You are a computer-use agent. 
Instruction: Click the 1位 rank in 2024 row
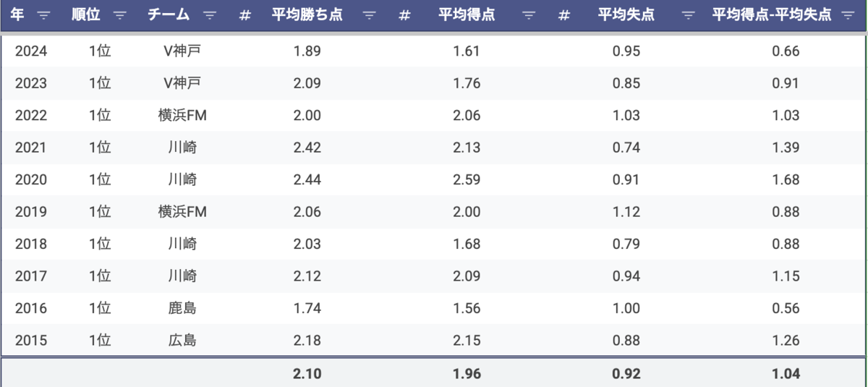100,51
